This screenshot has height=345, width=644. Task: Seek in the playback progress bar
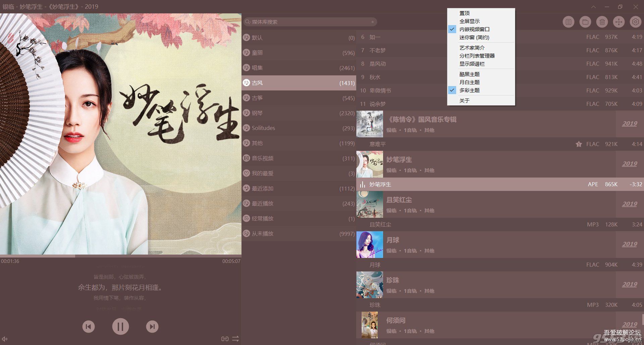click(x=121, y=256)
